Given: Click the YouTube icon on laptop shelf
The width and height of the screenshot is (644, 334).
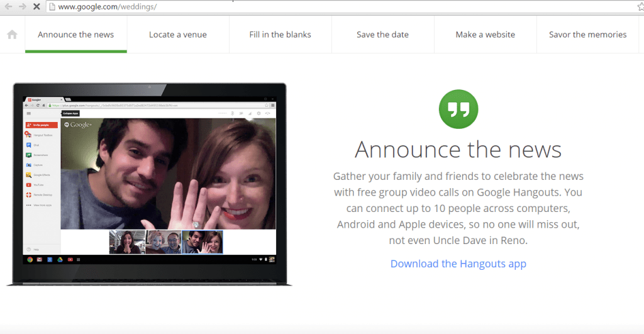Looking at the screenshot, I should coord(70,260).
